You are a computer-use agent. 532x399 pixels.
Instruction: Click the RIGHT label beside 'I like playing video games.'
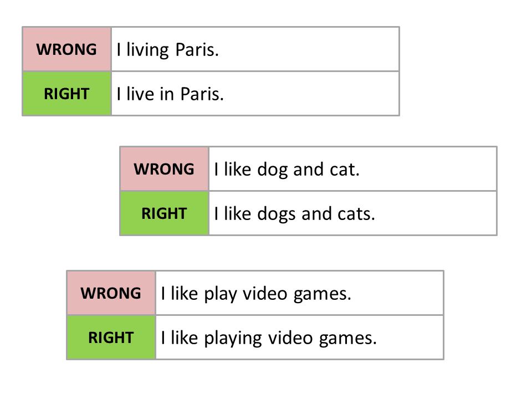pos(111,337)
